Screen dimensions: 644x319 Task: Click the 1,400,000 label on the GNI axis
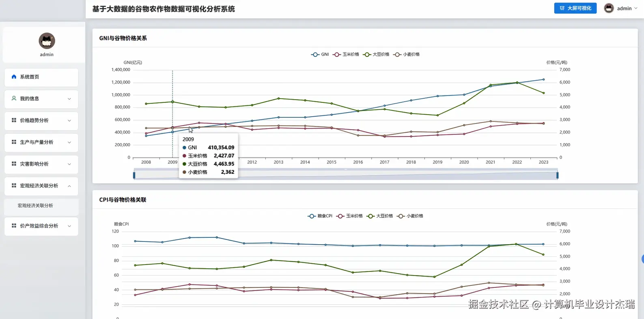tap(121, 70)
